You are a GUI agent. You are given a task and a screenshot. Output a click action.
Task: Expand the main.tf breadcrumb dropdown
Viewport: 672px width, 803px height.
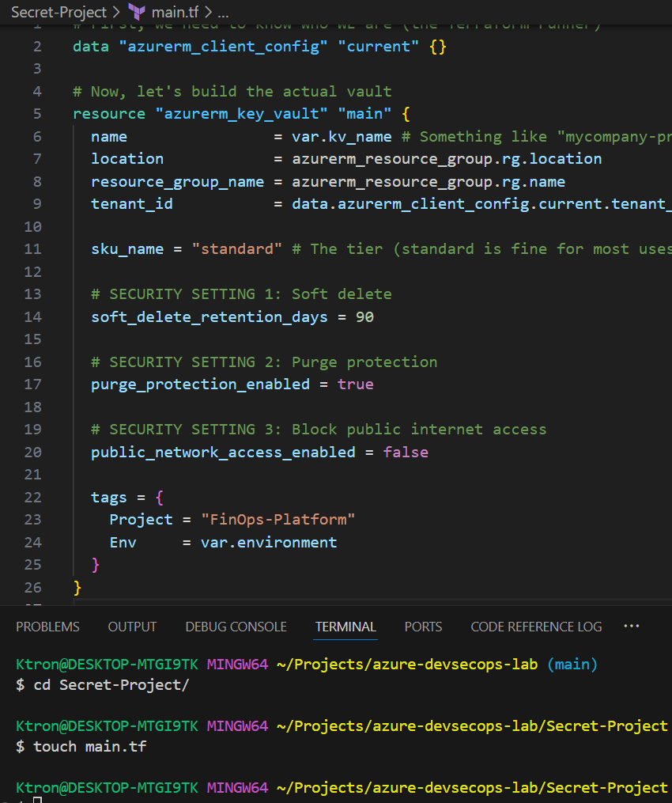[176, 13]
